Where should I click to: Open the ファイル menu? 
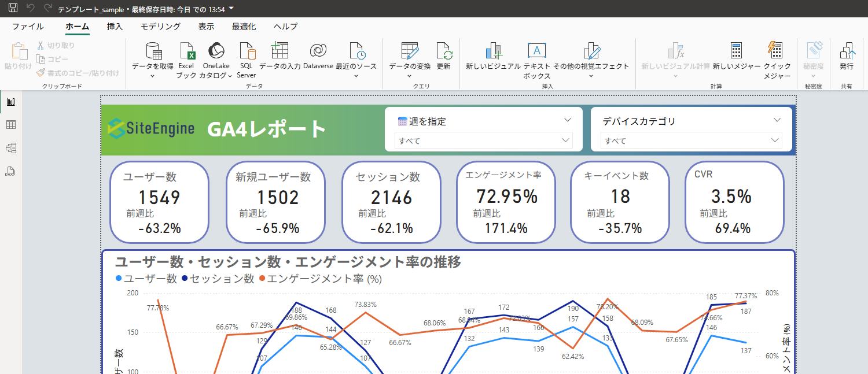point(28,27)
